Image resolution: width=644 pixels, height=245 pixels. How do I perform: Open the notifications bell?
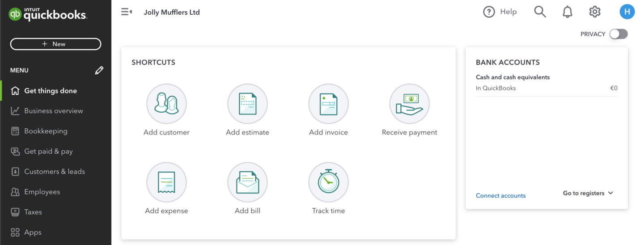coord(568,12)
